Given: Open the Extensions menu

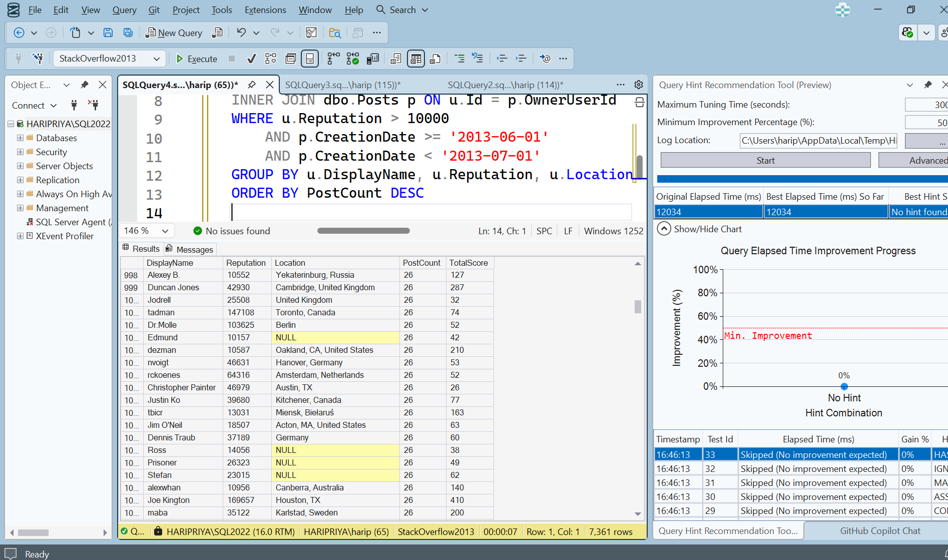Looking at the screenshot, I should pyautogui.click(x=265, y=10).
